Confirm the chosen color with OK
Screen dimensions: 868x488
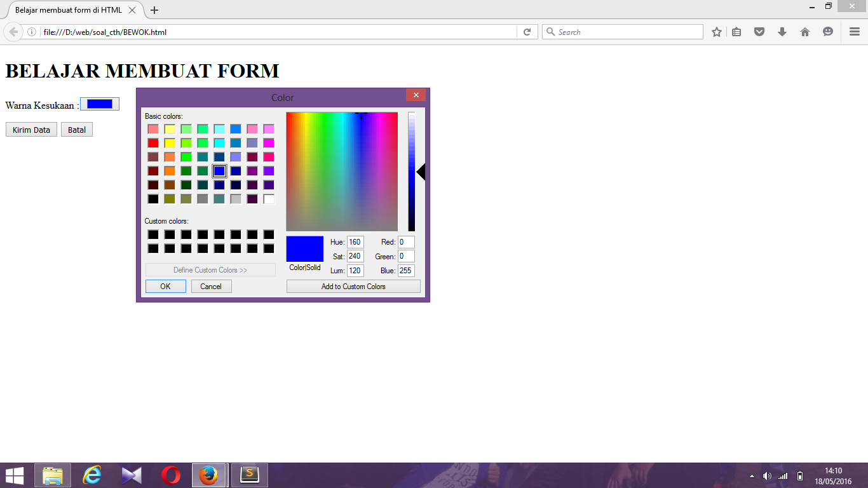point(165,286)
